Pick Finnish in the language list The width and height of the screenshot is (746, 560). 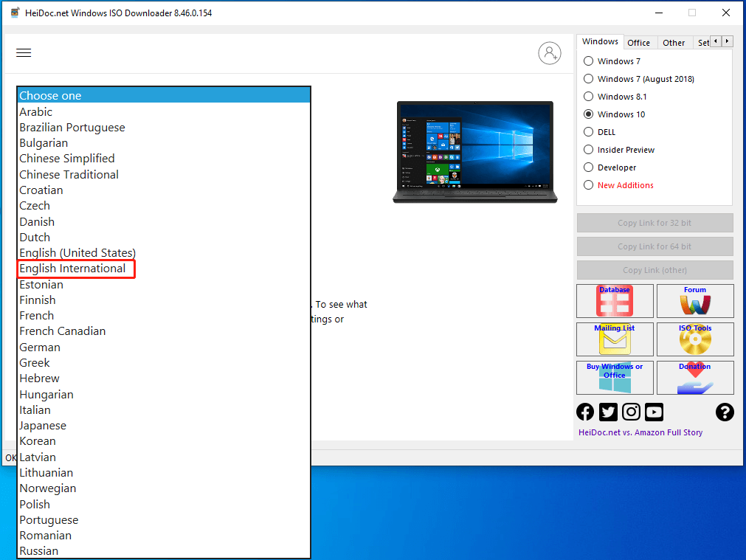(164, 300)
